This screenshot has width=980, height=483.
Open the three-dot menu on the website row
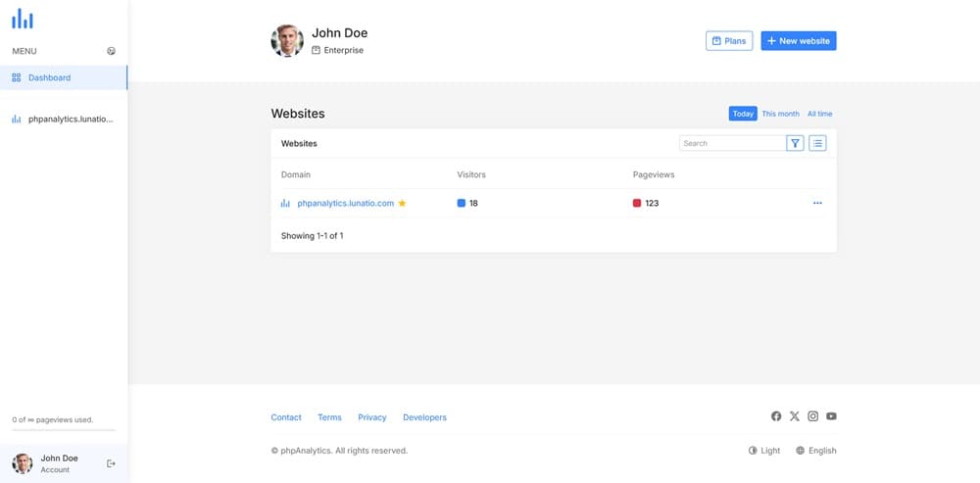click(x=817, y=203)
